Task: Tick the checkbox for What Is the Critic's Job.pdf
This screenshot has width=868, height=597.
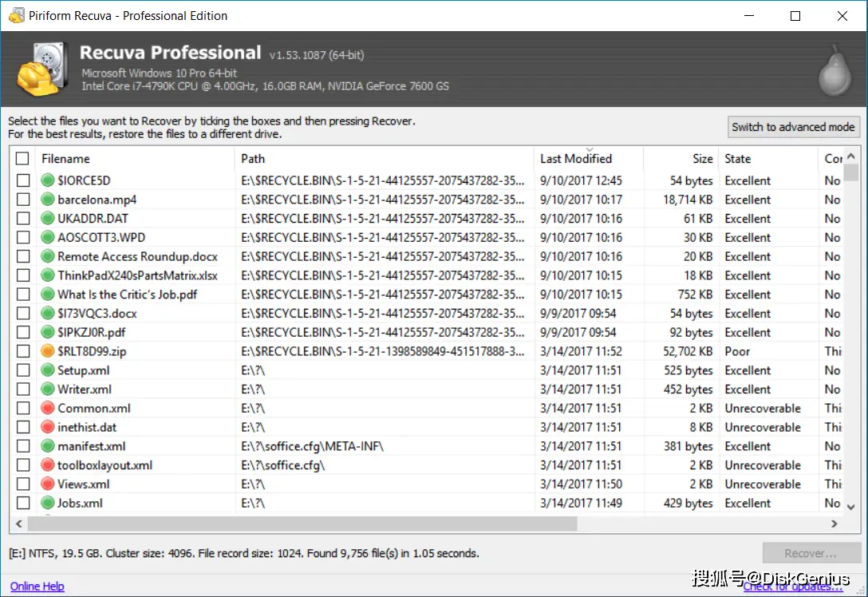Action: 23,294
